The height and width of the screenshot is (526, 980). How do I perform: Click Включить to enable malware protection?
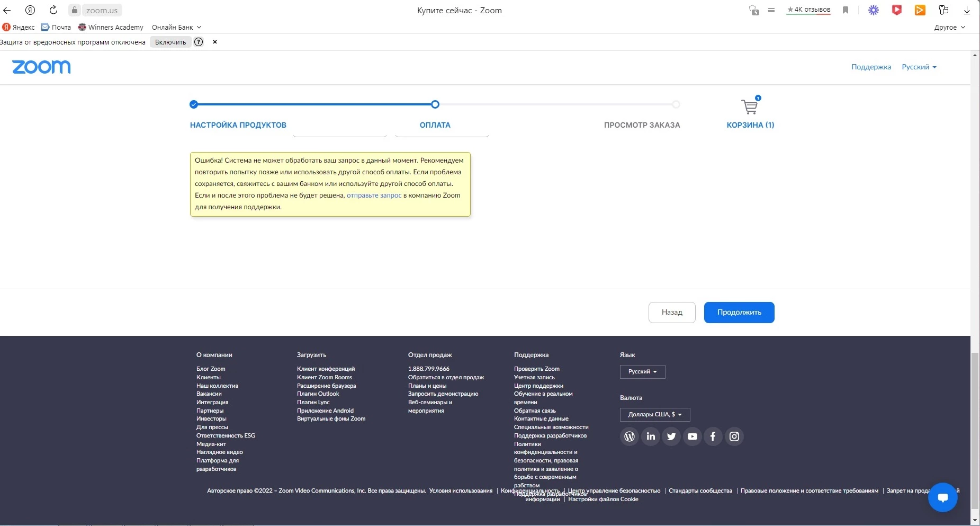(x=170, y=42)
